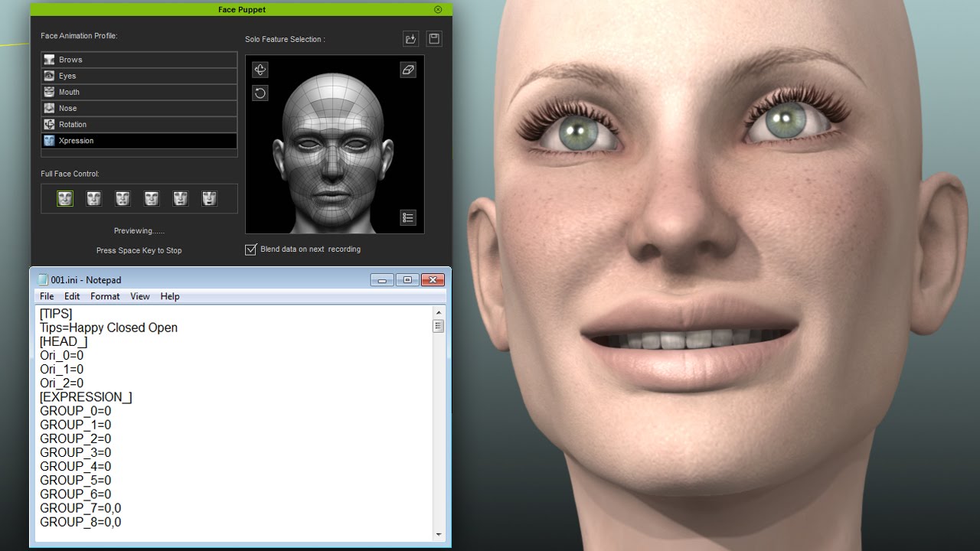
Task: Minimize the 001.ini Notepad window
Action: pyautogui.click(x=383, y=280)
